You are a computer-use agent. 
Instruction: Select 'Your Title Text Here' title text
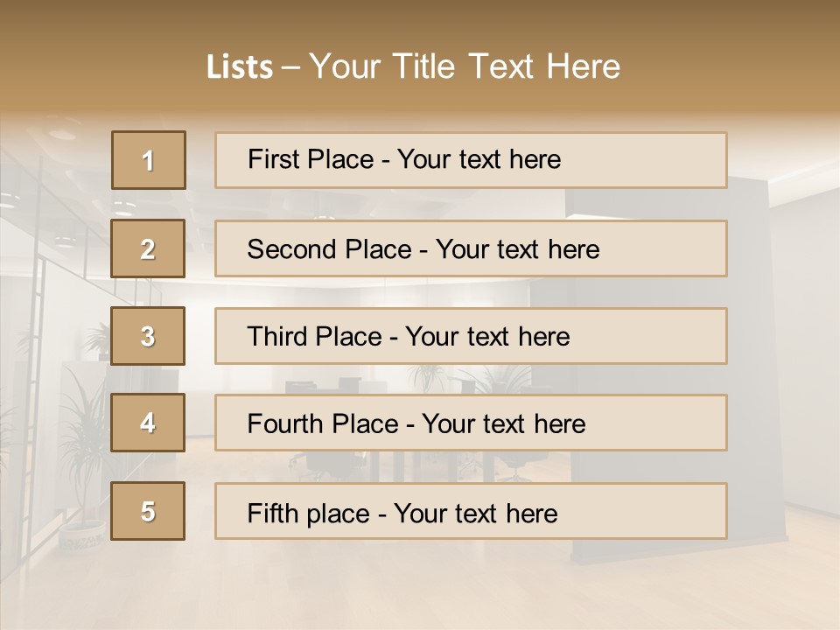464,67
